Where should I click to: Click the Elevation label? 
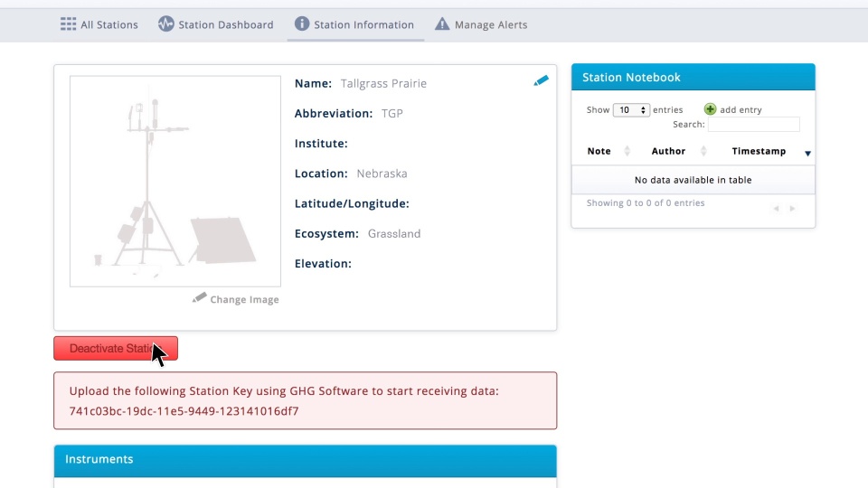point(323,264)
